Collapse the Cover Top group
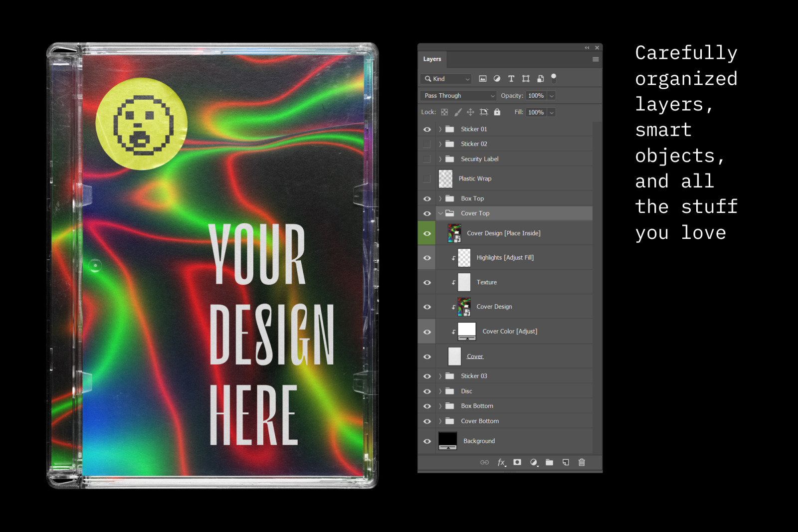 (440, 213)
